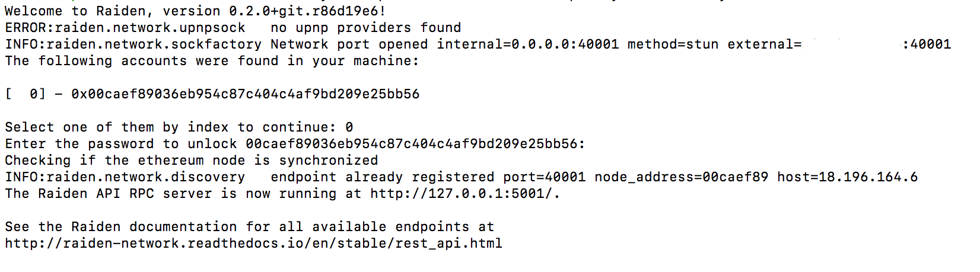Click the method=stun text

click(673, 44)
